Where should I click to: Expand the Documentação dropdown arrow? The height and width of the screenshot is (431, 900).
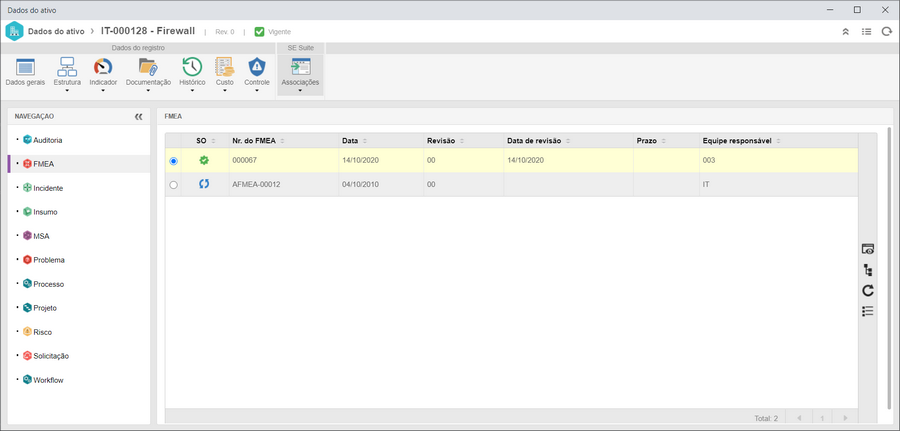[x=148, y=90]
